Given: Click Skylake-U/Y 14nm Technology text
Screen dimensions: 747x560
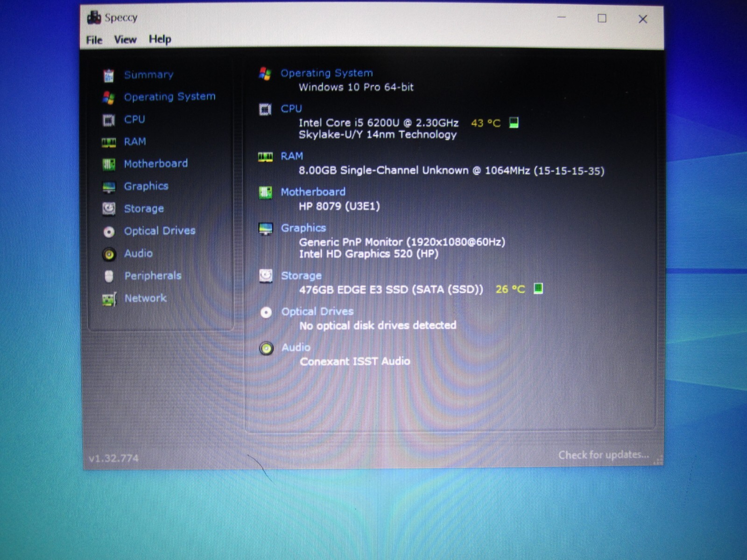Looking at the screenshot, I should pos(377,134).
